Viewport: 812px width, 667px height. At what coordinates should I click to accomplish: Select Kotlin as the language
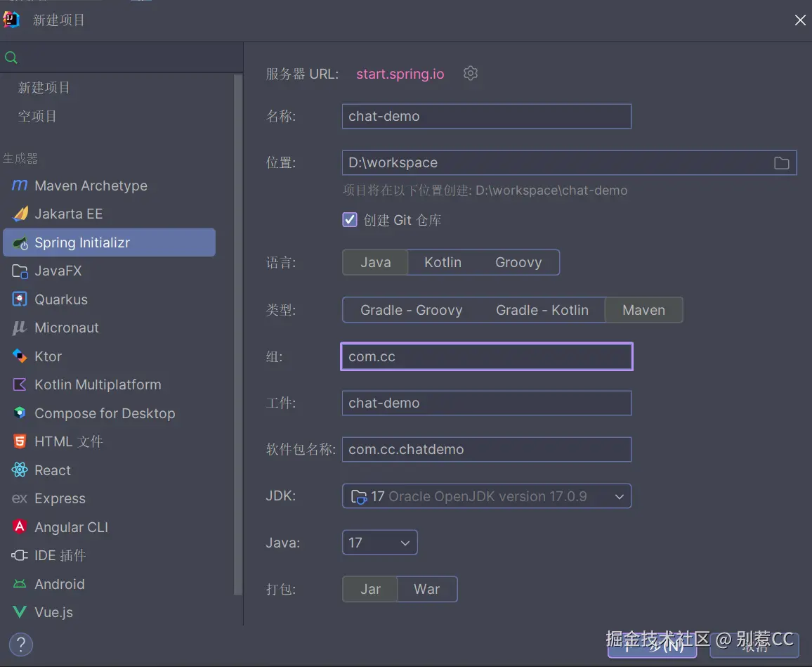tap(443, 262)
